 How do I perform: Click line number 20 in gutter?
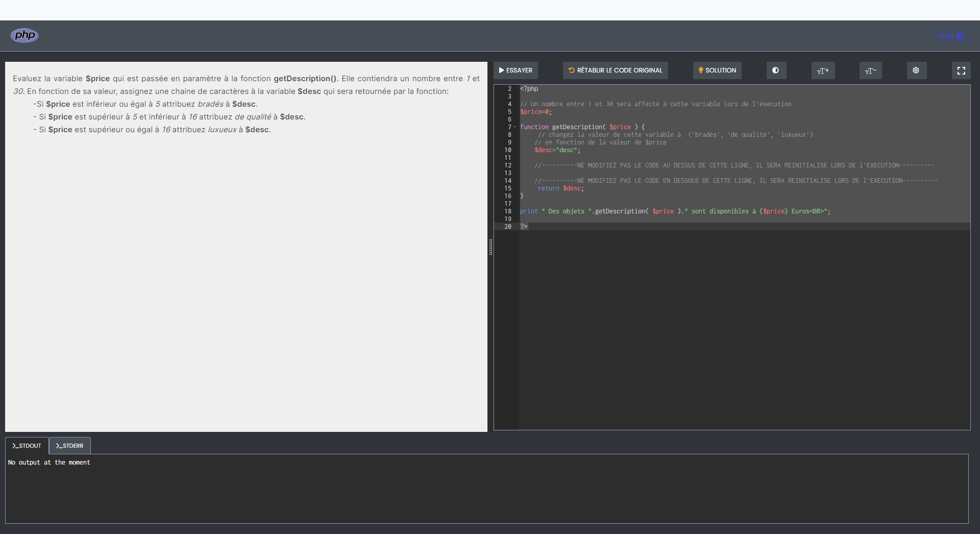tap(508, 227)
